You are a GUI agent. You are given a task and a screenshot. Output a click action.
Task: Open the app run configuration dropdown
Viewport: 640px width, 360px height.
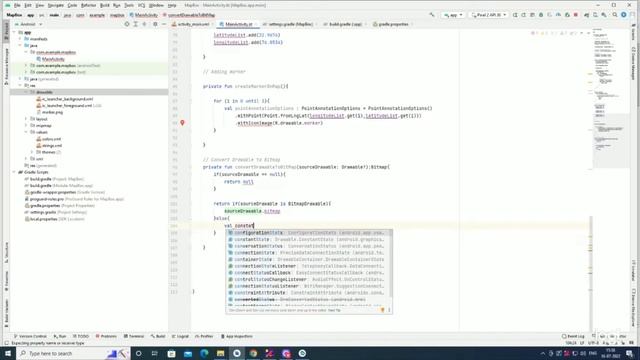point(453,15)
